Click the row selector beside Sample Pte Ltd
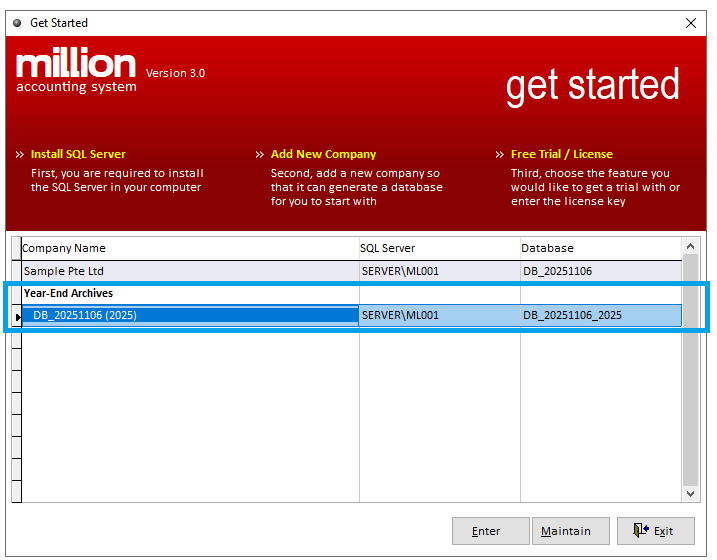 click(16, 271)
